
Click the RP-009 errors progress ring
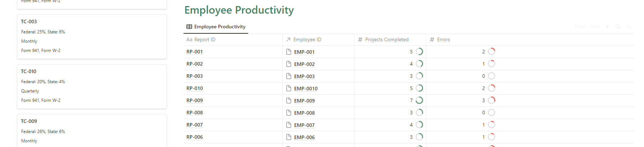491,100
